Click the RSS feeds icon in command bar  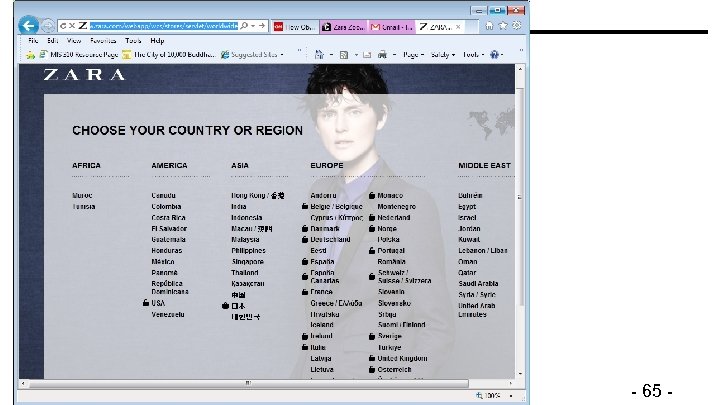click(343, 55)
